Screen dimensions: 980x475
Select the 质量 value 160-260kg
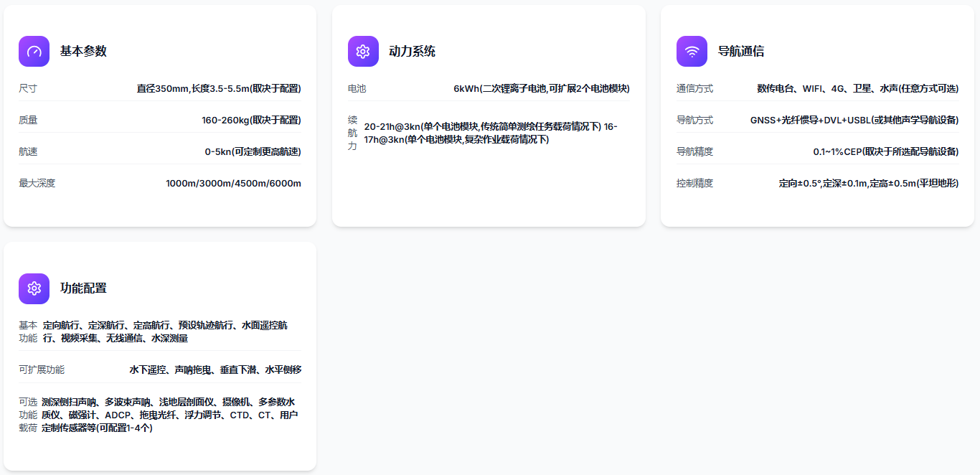coord(251,121)
